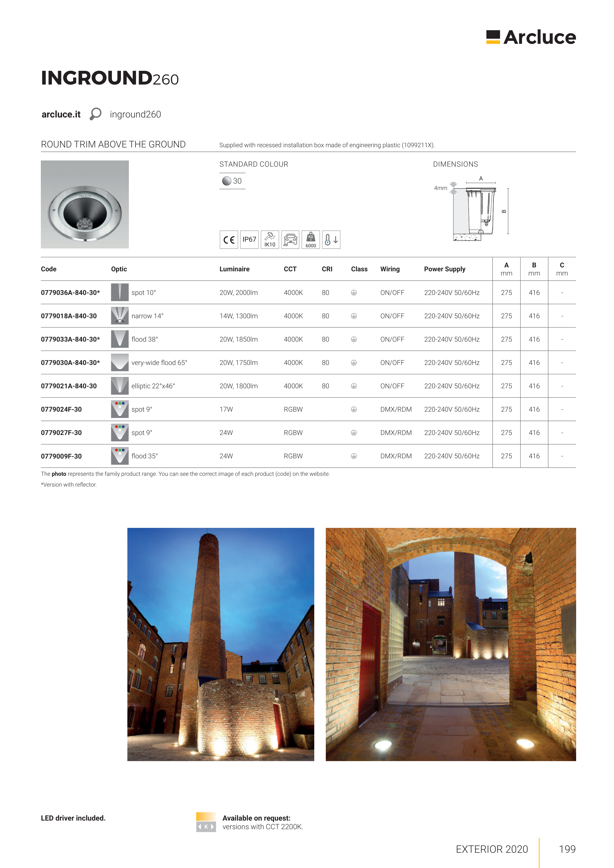This screenshot has height=868, width=614.
Task: Click the very-wide flood 65° optic icon
Action: 120,362
